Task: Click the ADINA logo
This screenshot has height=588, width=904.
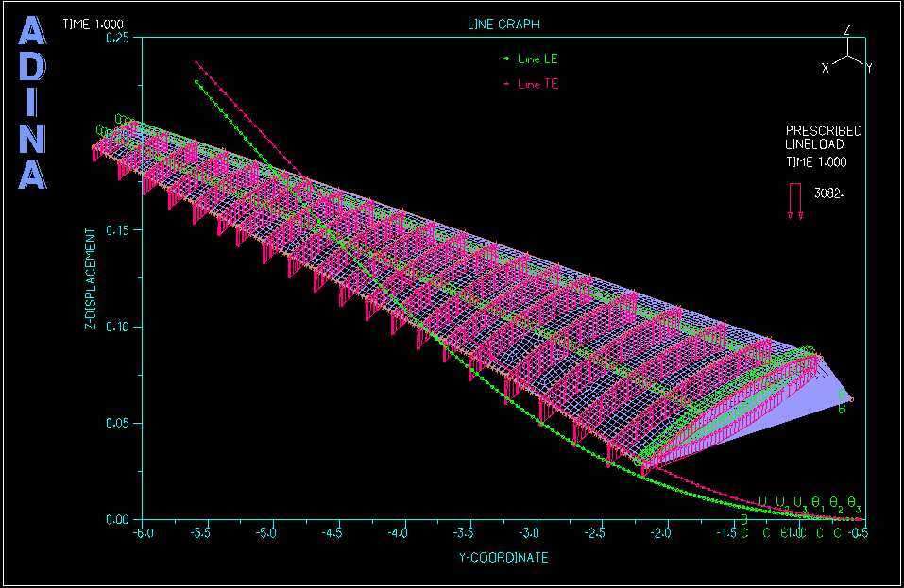Action: coord(32,104)
